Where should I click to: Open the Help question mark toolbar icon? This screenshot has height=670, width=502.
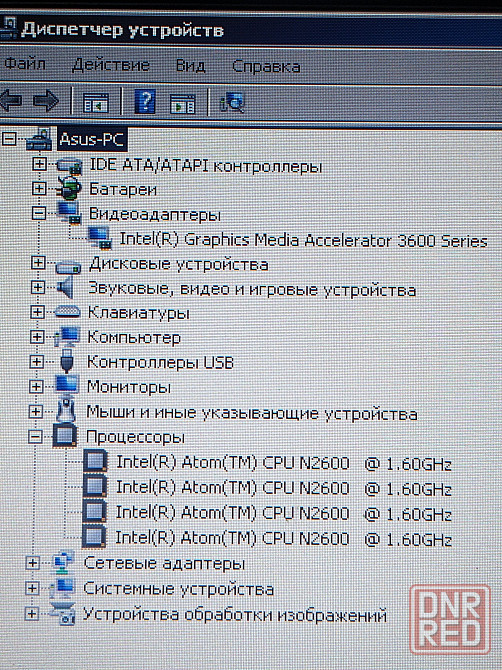(x=145, y=102)
